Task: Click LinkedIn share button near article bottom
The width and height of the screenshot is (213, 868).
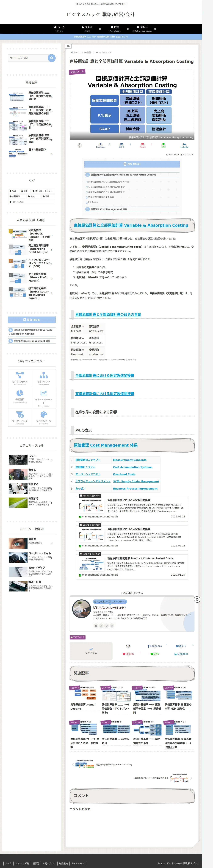Action: [181, 654]
